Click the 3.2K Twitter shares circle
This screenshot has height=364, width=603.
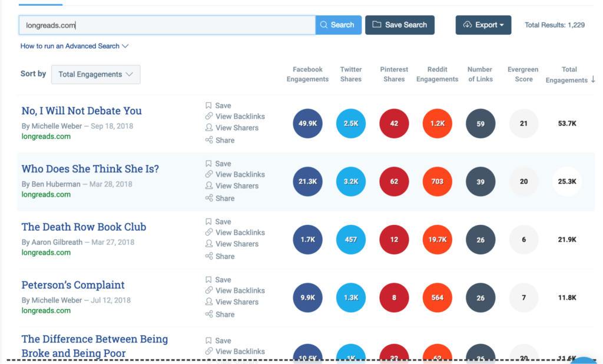point(351,181)
